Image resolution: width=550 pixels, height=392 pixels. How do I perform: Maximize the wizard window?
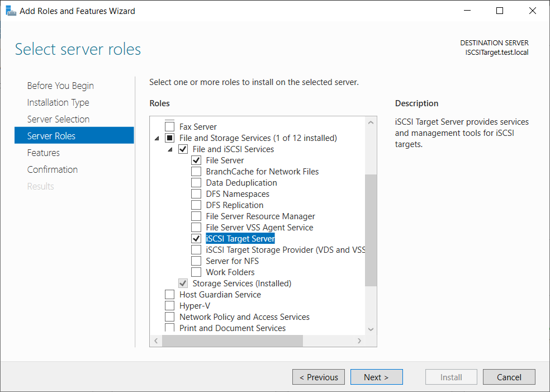click(500, 11)
